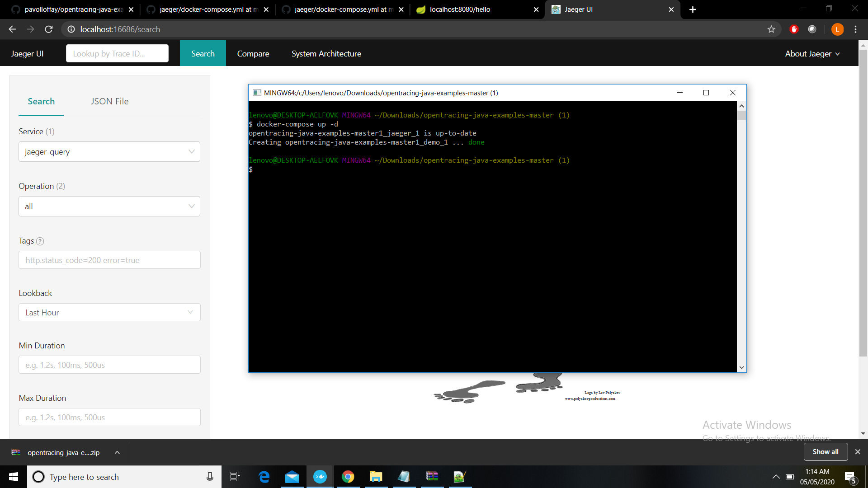Click the Tags help question mark icon
This screenshot has height=488, width=868.
click(40, 241)
